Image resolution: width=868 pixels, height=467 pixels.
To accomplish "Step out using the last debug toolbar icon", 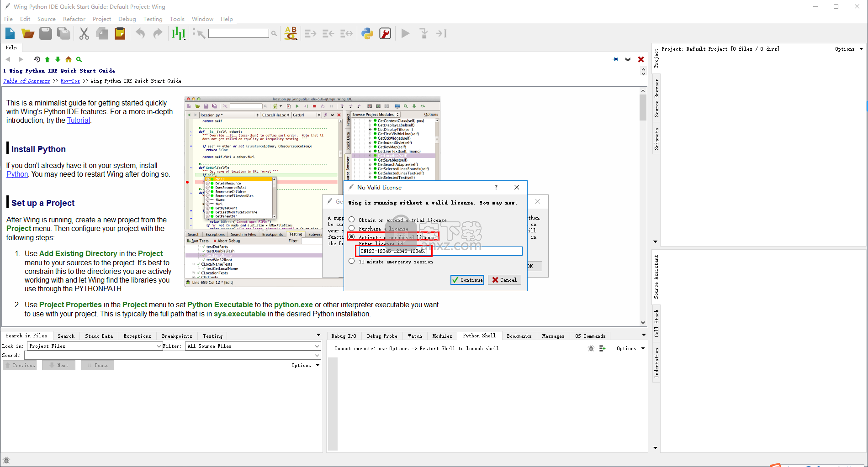I will [441, 33].
